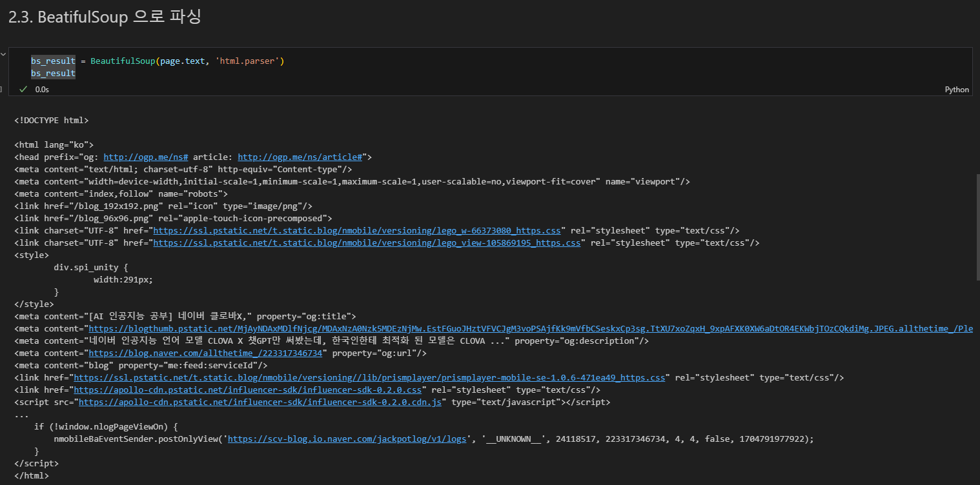Open the prismplayer-mobile-se css link
Viewport: 980px width, 485px height.
(369, 377)
